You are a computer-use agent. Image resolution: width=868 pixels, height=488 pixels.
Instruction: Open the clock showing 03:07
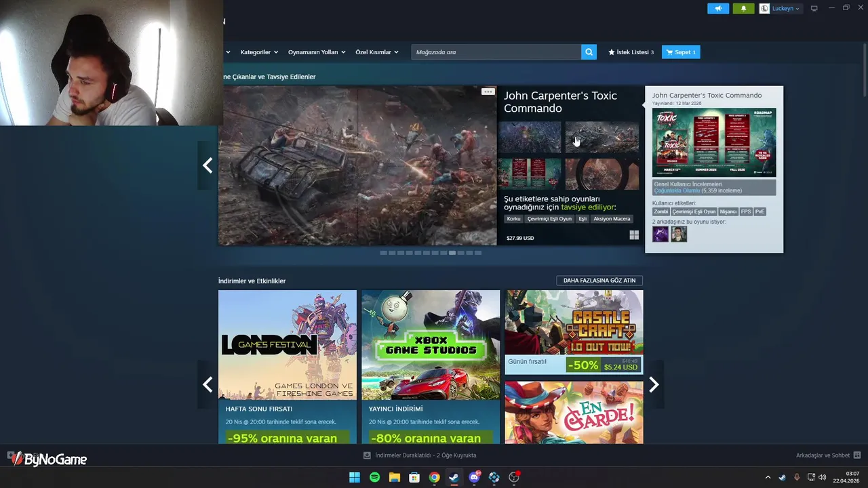coord(847,477)
